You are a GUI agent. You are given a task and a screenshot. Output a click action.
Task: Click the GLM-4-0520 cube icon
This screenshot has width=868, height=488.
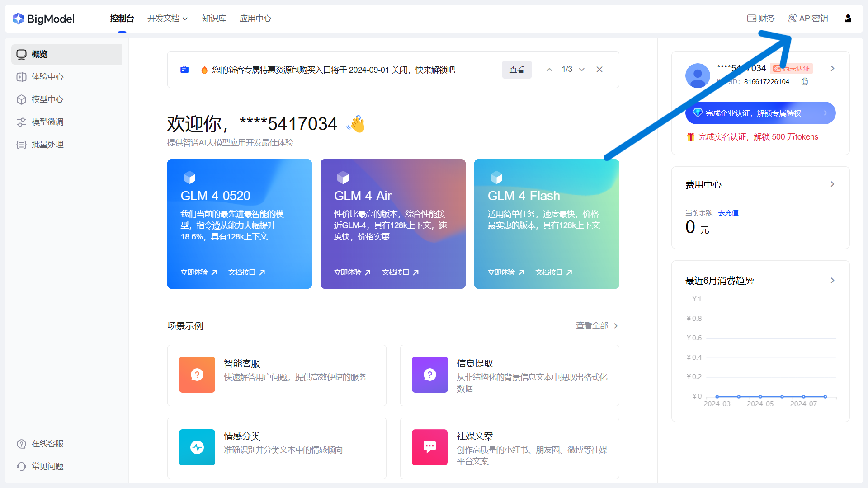189,178
